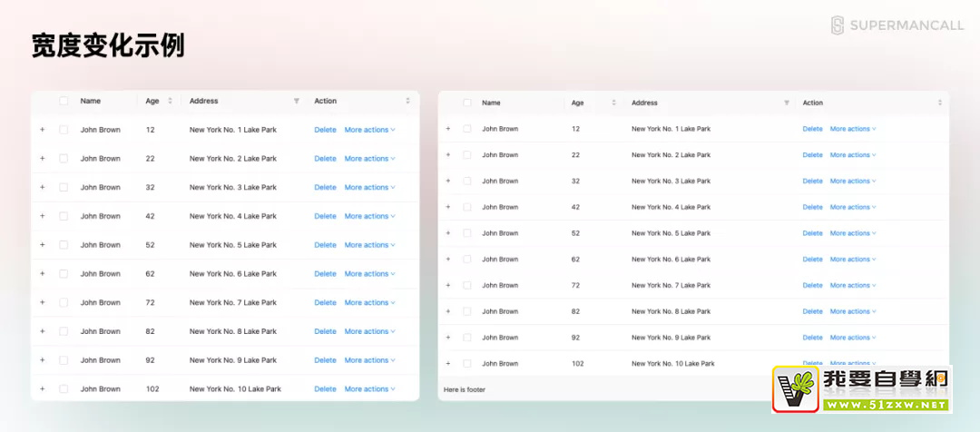Click the Age sort icon in right table
Screen dimensions: 980x432
click(613, 103)
